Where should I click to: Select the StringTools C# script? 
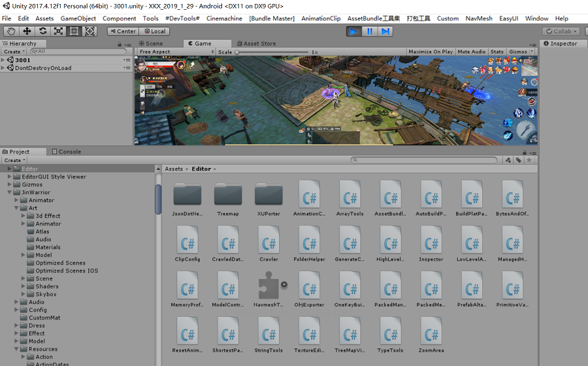(x=269, y=331)
